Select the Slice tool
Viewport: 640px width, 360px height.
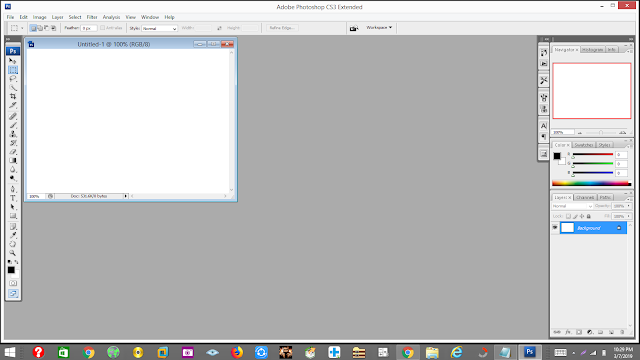[13, 106]
